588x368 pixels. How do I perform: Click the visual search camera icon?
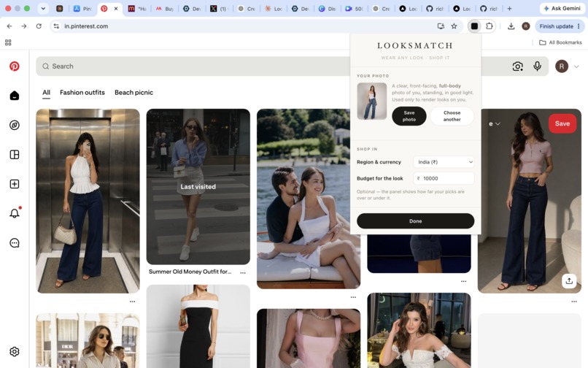click(517, 66)
